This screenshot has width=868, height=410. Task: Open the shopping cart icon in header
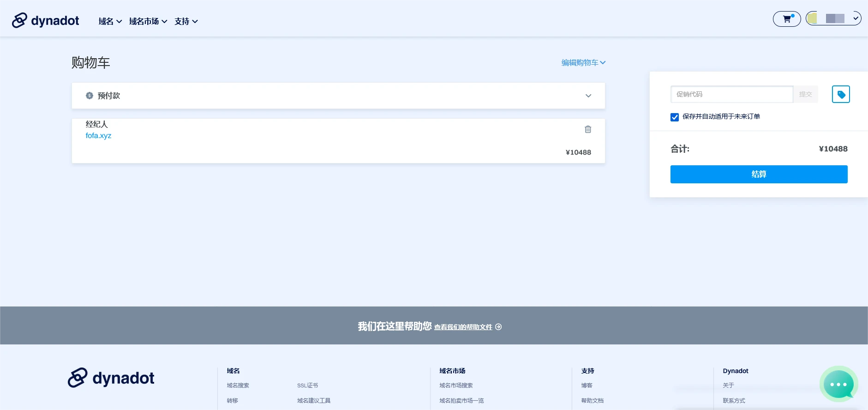pyautogui.click(x=787, y=19)
